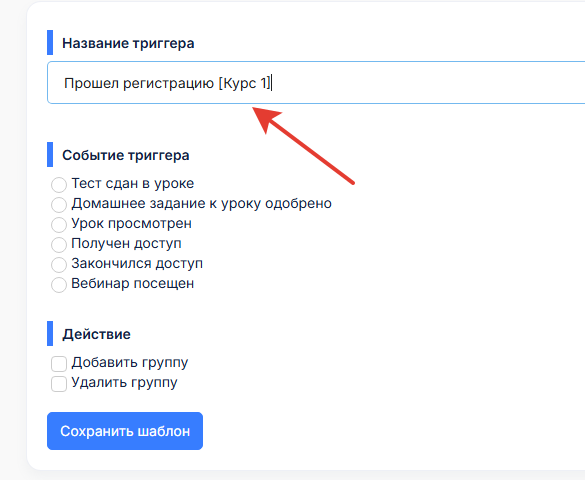Screen dimensions: 585x480
Task: Pick the 'Урок просмотрен' radio circle
Action: (x=59, y=225)
